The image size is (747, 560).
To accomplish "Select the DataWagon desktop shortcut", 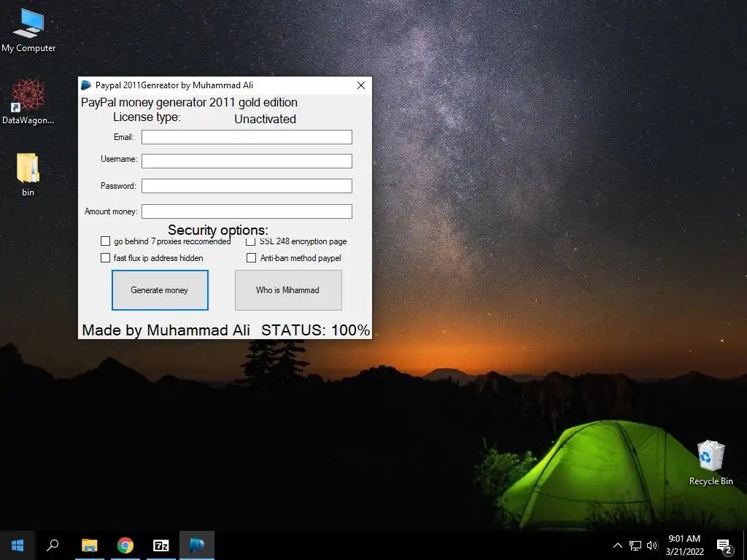I will click(x=28, y=101).
